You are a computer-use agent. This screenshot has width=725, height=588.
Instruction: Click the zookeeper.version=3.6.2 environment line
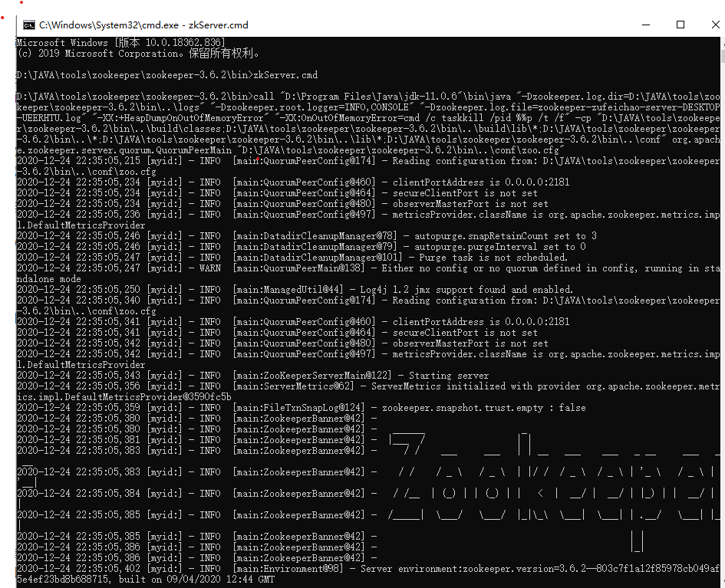(460, 568)
